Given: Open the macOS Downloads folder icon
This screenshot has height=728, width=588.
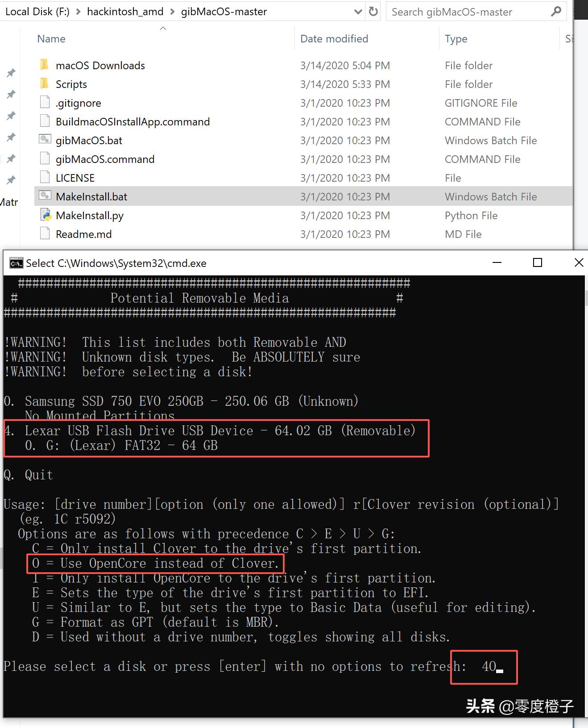Looking at the screenshot, I should point(44,65).
